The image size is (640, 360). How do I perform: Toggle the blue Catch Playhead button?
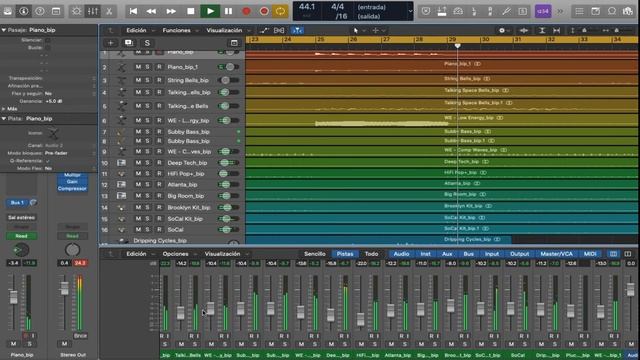[x=297, y=30]
